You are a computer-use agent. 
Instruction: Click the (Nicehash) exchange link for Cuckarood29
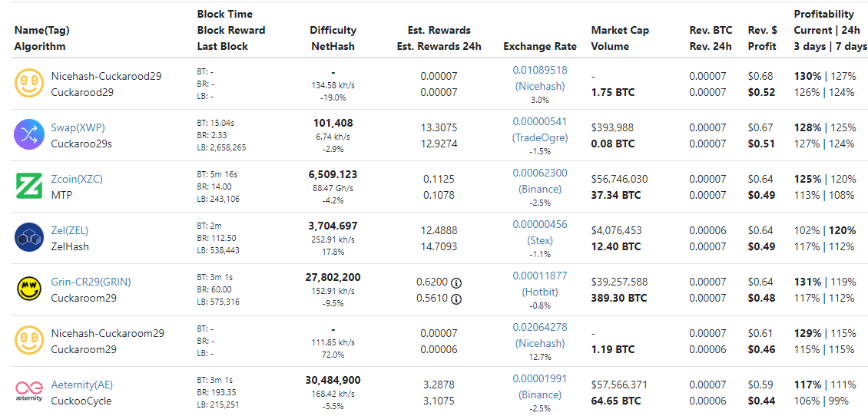pos(540,86)
